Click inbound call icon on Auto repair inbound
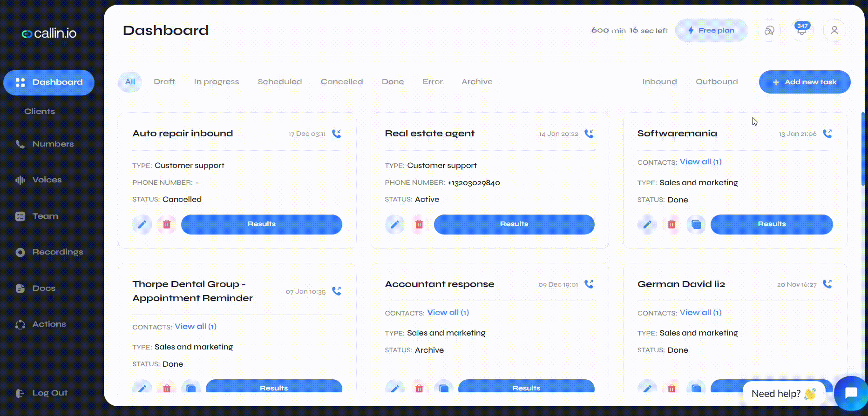Image resolution: width=868 pixels, height=416 pixels. tap(337, 134)
